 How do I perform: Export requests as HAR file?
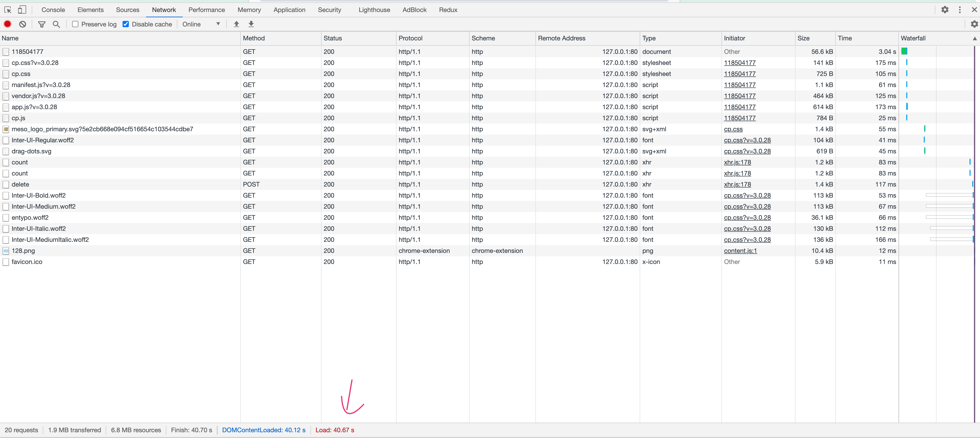[x=251, y=24]
